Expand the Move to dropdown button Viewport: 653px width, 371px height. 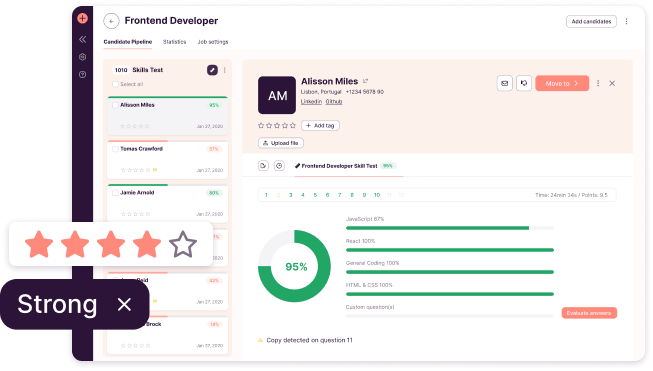pyautogui.click(x=562, y=83)
